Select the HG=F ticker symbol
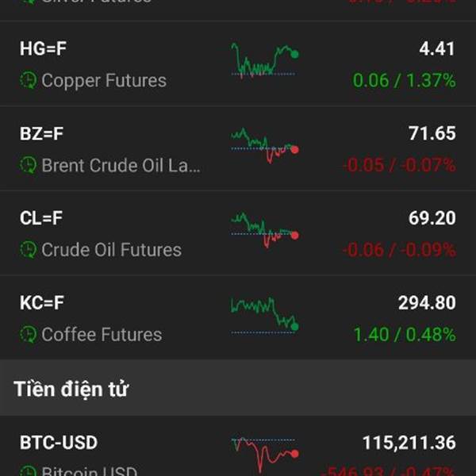 43,48
